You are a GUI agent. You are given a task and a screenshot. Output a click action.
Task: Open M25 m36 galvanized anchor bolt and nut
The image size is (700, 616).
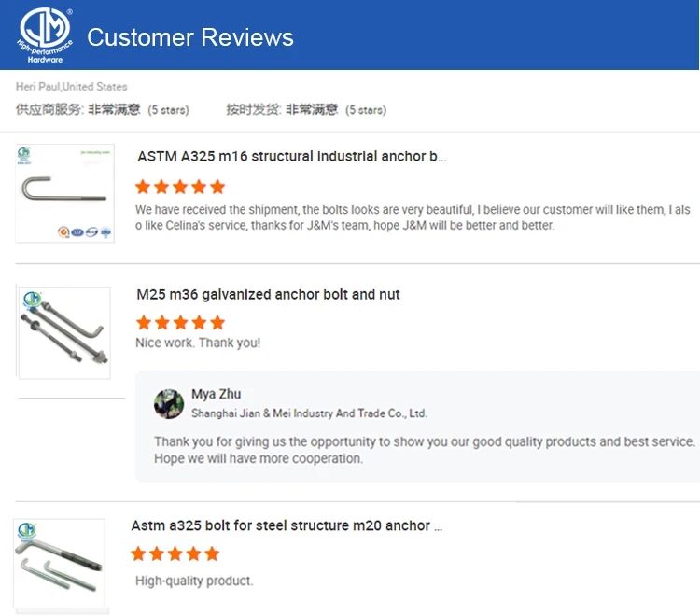tap(268, 295)
